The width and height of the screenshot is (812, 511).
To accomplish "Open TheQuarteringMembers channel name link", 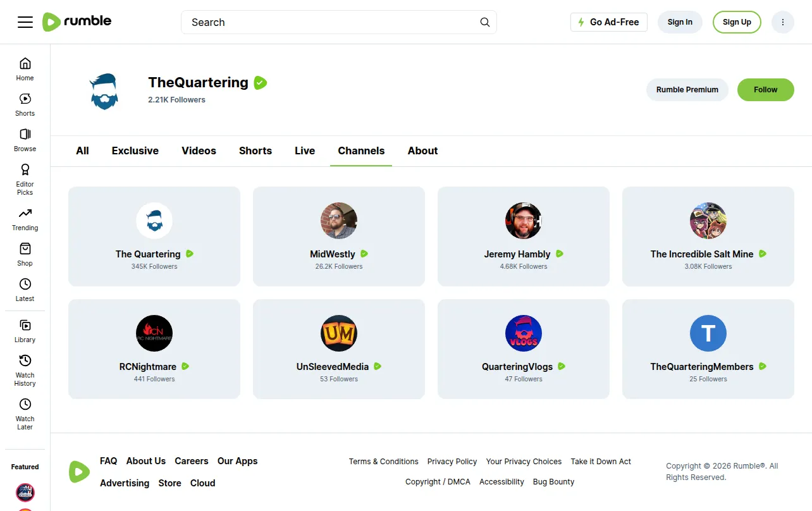I will click(x=702, y=367).
